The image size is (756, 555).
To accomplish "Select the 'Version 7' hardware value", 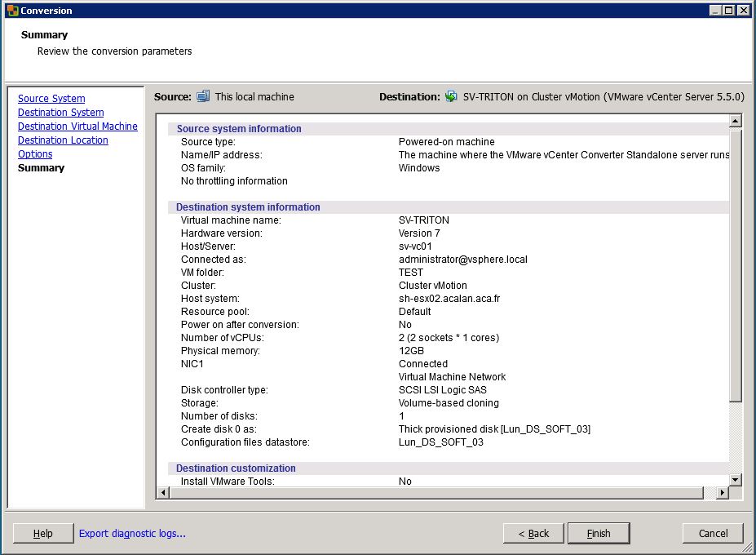I will point(419,233).
